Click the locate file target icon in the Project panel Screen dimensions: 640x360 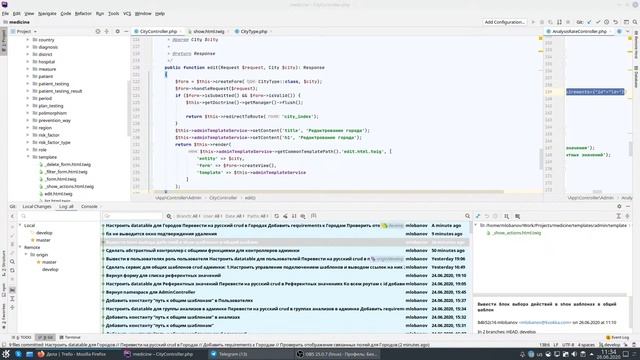point(98,31)
